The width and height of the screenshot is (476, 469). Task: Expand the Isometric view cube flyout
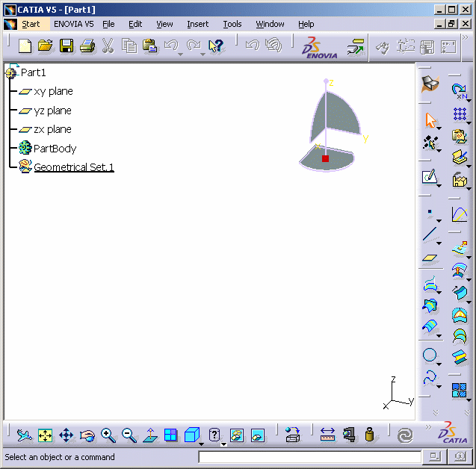tap(201, 444)
